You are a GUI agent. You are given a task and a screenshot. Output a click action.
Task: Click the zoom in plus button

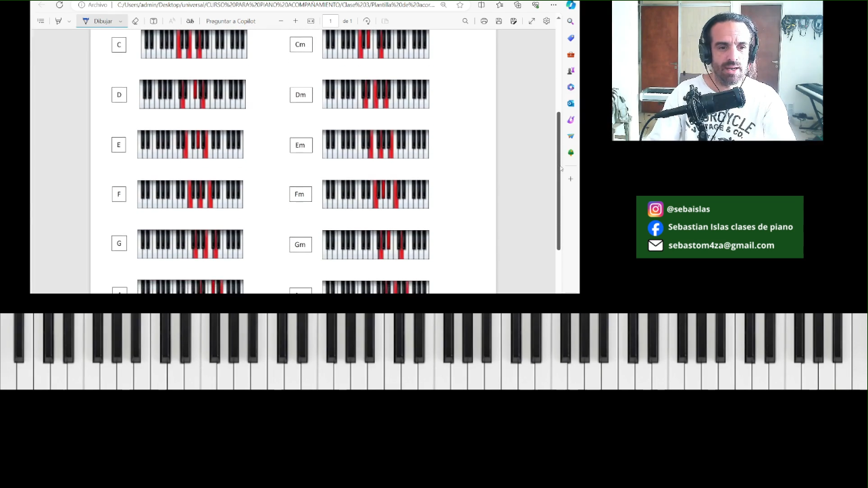coord(295,21)
